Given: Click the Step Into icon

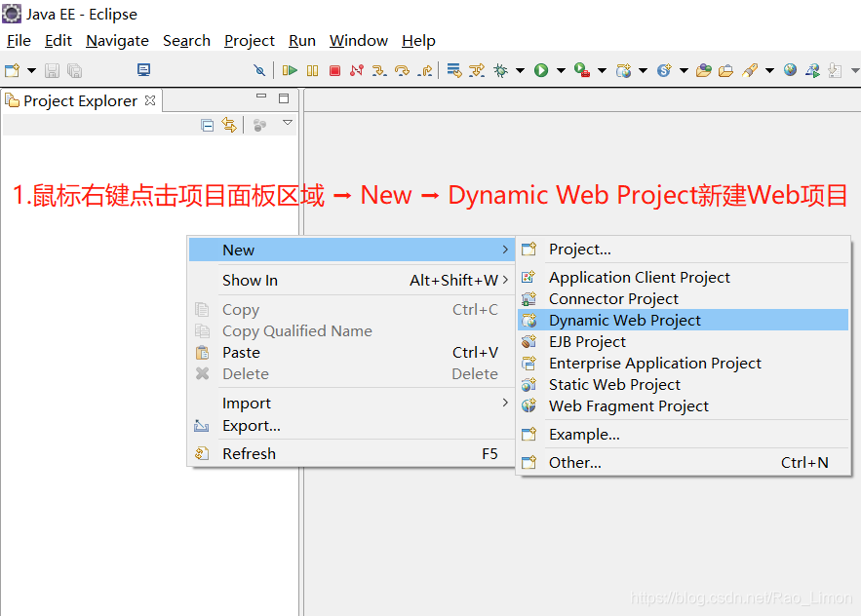Looking at the screenshot, I should coord(379,70).
